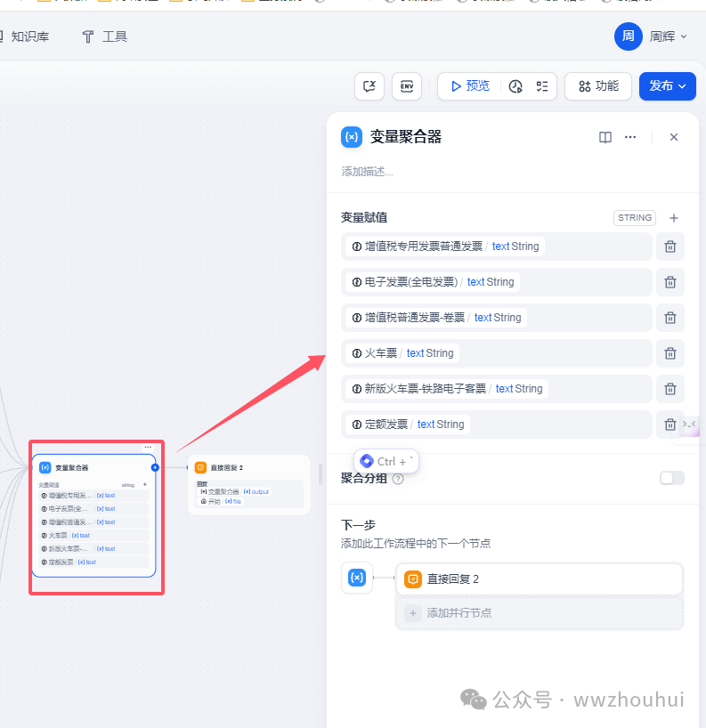Open the ENV environment variables icon
Viewport: 706px width, 728px height.
tap(407, 86)
